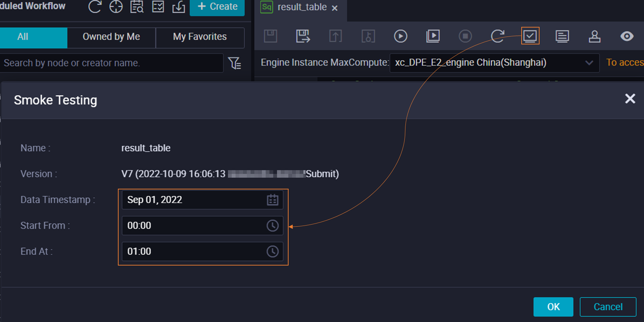The image size is (644, 322).
Task: Click the Start From time field
Action: [202, 226]
